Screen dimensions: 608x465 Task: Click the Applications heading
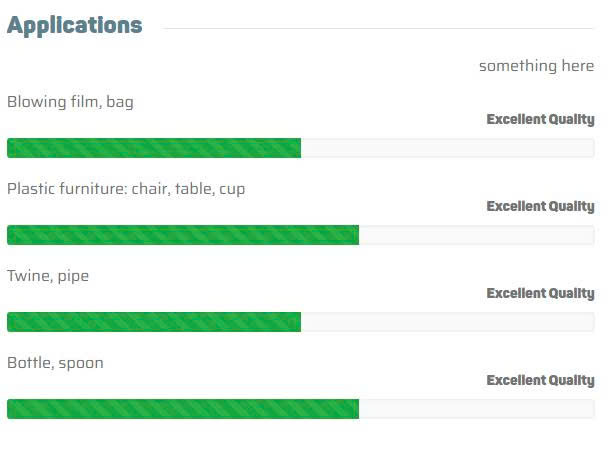click(75, 26)
